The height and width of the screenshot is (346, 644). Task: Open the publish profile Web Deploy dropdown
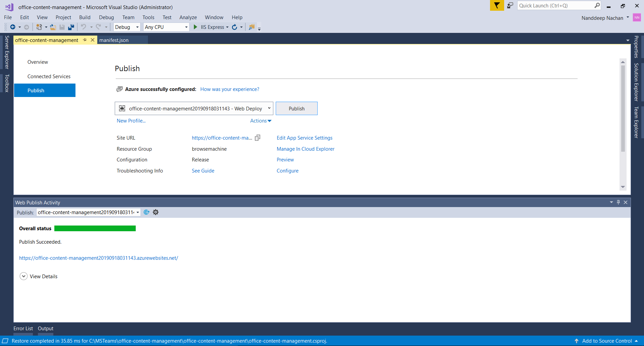point(269,108)
